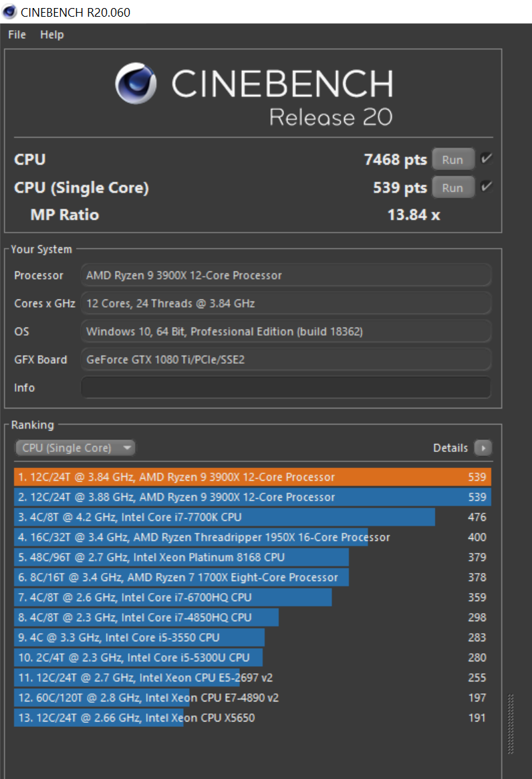Image resolution: width=532 pixels, height=779 pixels.
Task: Open the Details arrow button
Action: pyautogui.click(x=483, y=447)
